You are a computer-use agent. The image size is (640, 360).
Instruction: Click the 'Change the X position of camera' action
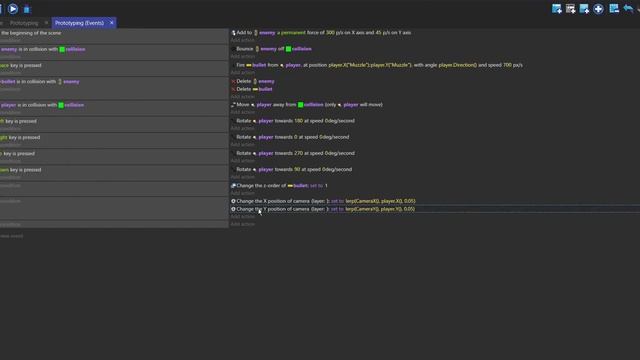pos(323,201)
